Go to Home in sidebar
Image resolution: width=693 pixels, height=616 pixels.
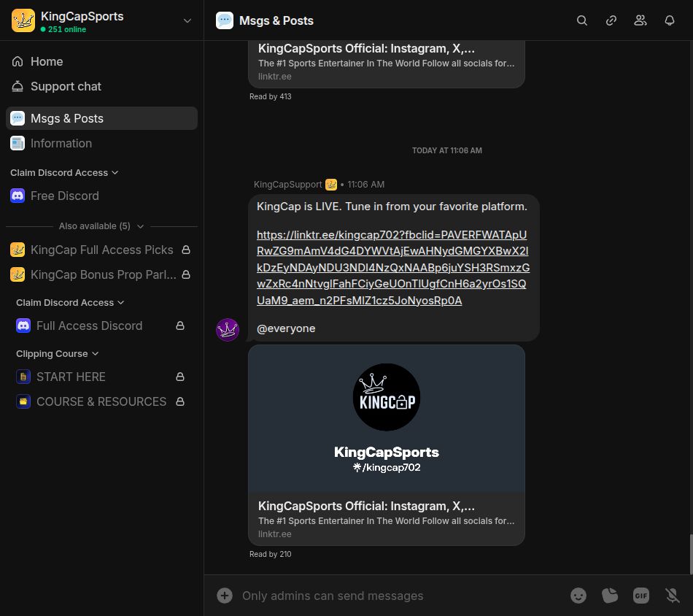click(101, 61)
